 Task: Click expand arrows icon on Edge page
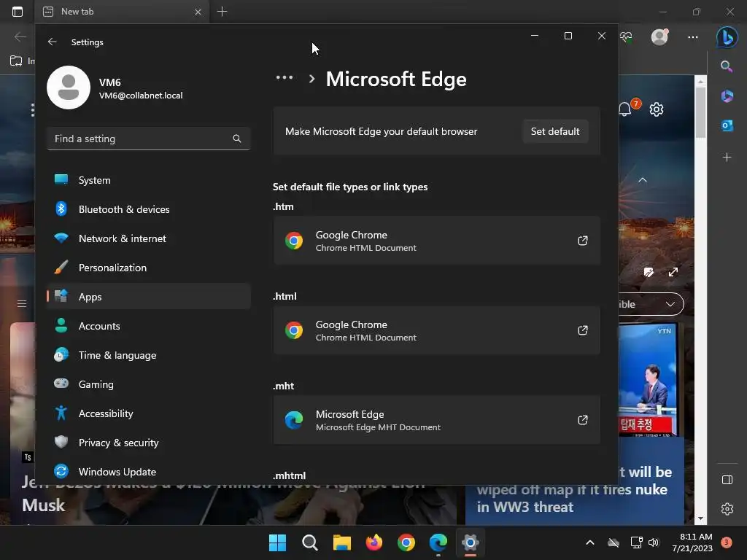coord(673,272)
